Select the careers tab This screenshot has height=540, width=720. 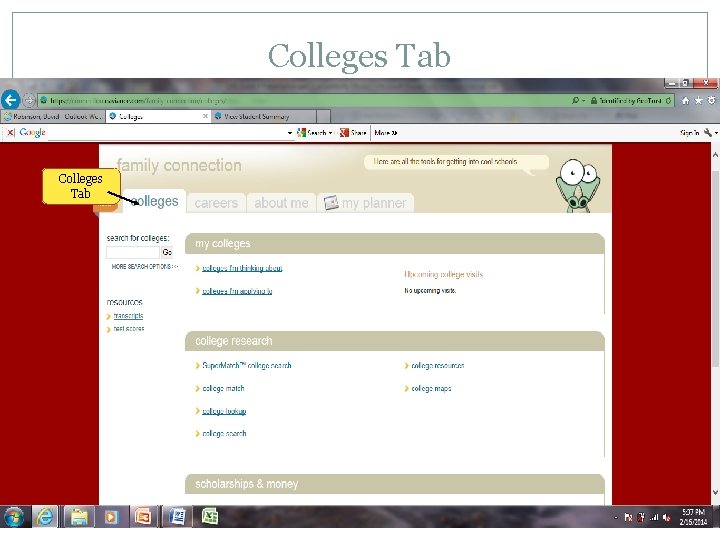coord(216,203)
